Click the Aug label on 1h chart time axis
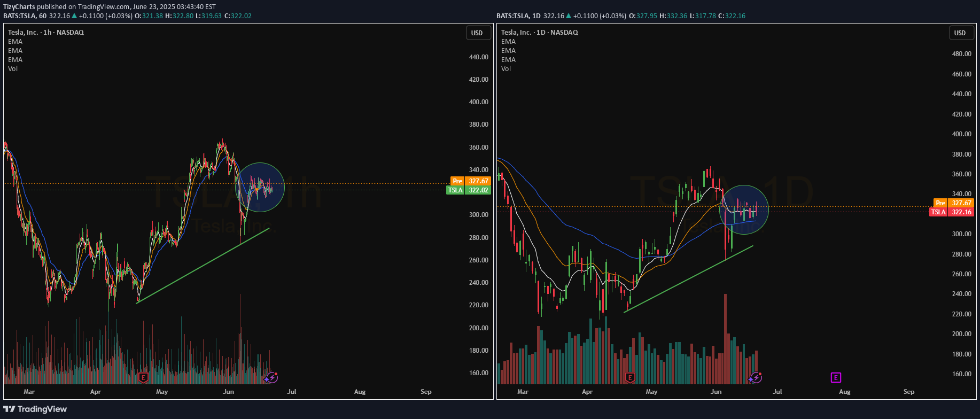980x419 pixels. pos(360,392)
